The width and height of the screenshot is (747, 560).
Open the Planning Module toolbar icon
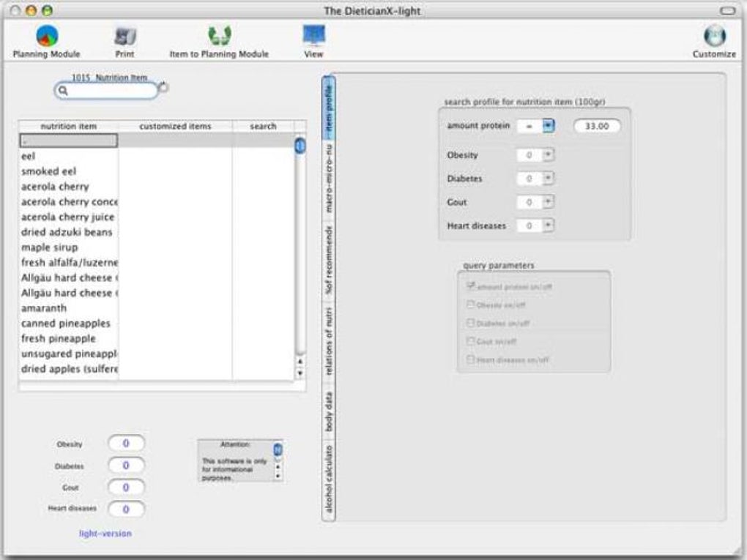coord(47,36)
